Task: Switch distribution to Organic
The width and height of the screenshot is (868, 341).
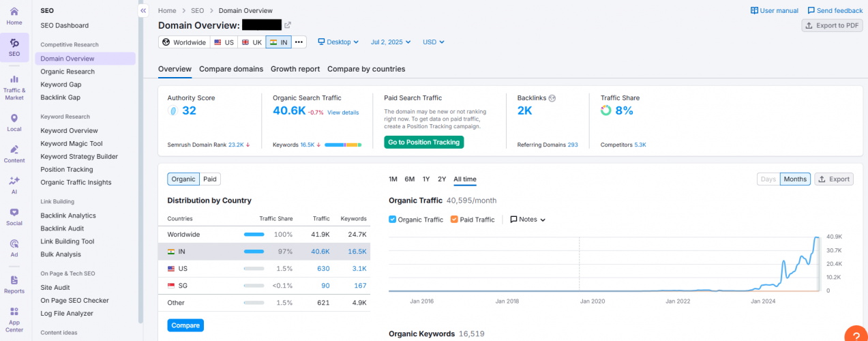Action: point(183,179)
